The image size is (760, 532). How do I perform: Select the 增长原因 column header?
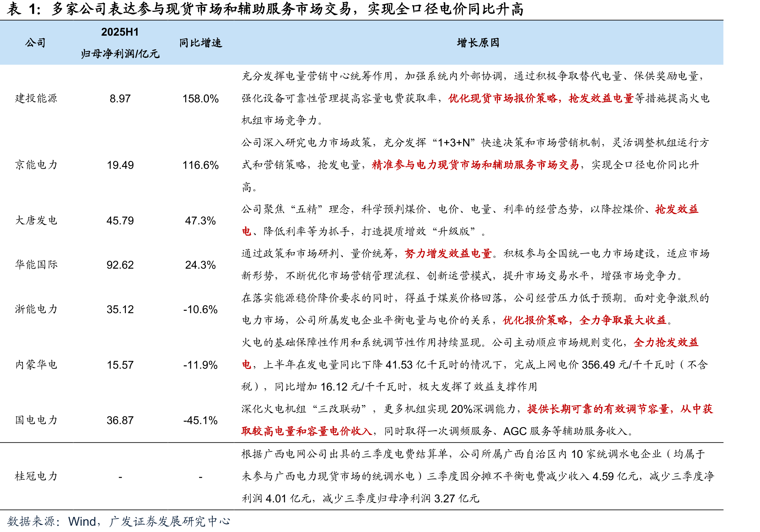(478, 43)
